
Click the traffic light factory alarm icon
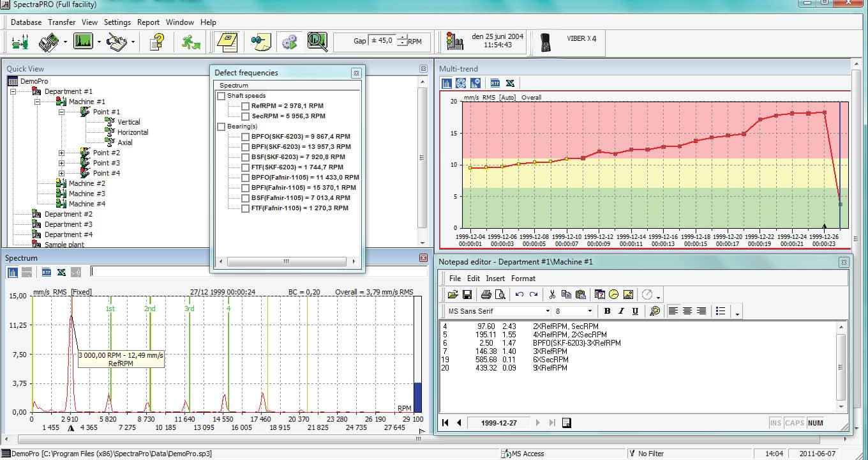(x=454, y=42)
